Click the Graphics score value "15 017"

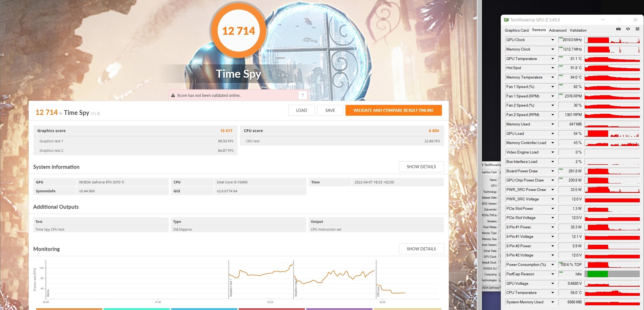click(x=226, y=131)
